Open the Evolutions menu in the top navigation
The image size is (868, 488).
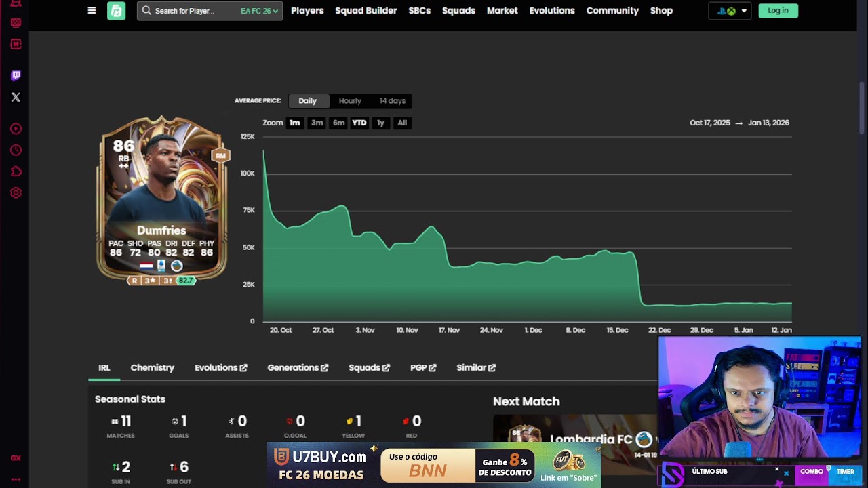coord(552,11)
